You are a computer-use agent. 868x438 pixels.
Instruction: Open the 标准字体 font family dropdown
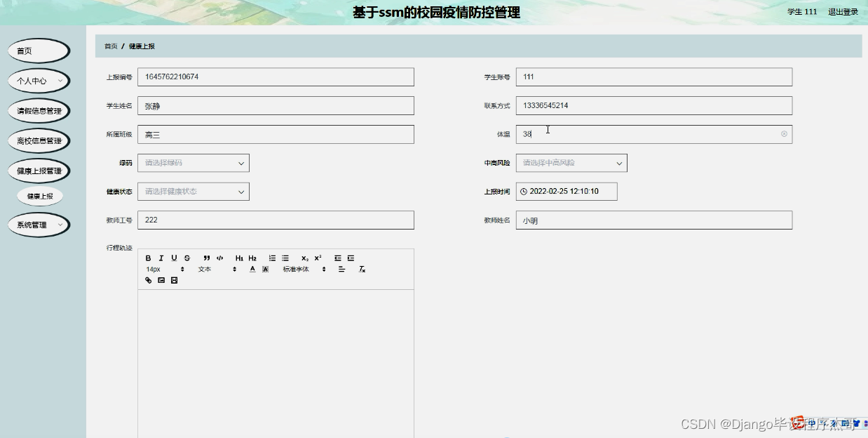click(x=304, y=270)
